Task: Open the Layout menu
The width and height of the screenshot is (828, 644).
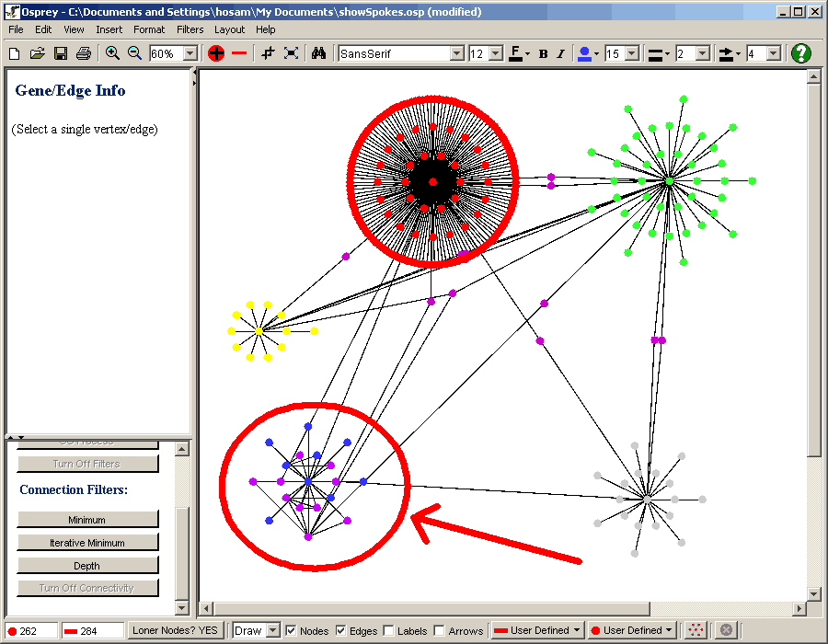Action: [229, 29]
